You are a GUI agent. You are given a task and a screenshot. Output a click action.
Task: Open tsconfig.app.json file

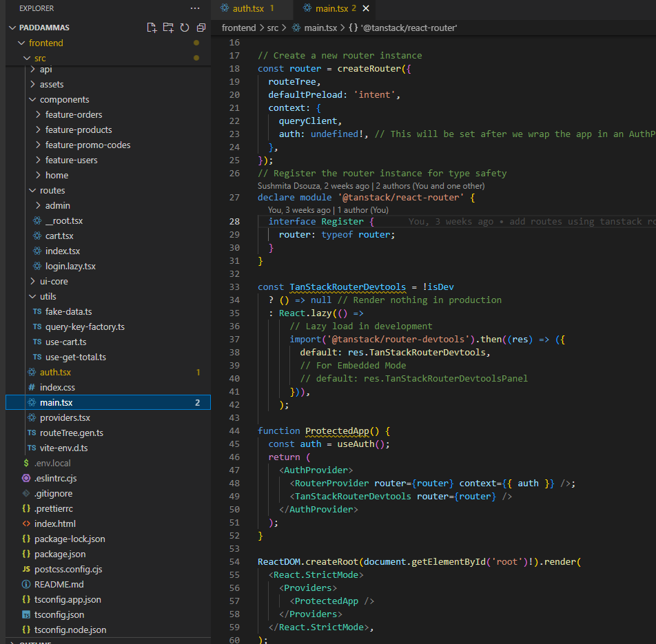coord(68,600)
